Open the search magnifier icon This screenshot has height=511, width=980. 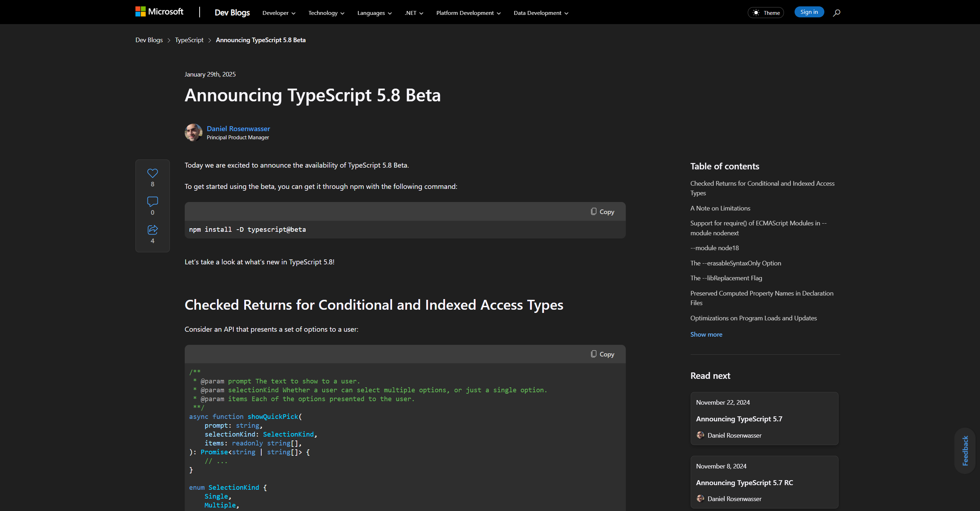click(x=836, y=13)
